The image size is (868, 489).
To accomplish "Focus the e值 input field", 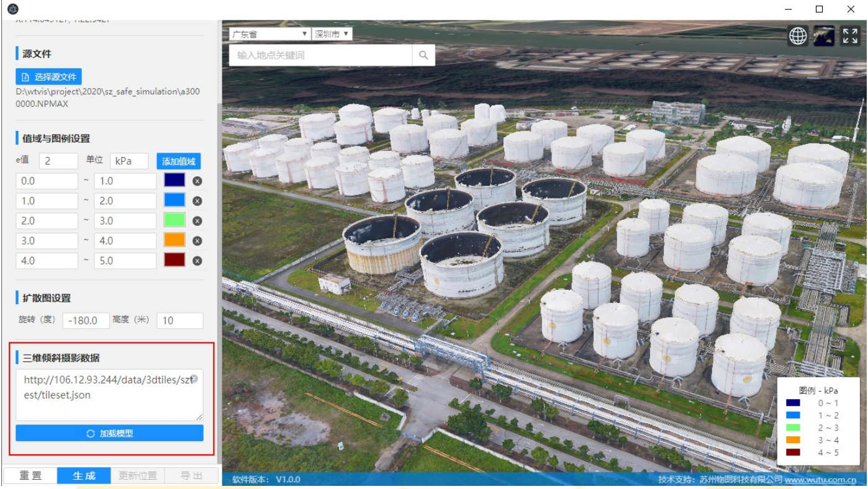I will [58, 161].
